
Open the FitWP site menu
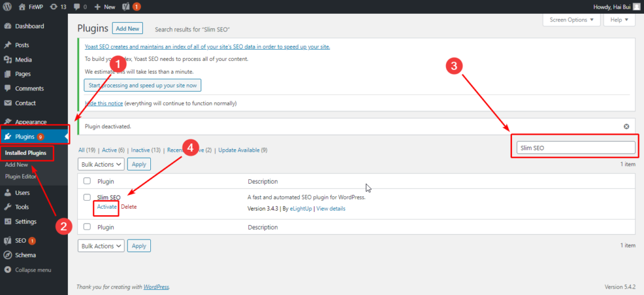pos(31,6)
